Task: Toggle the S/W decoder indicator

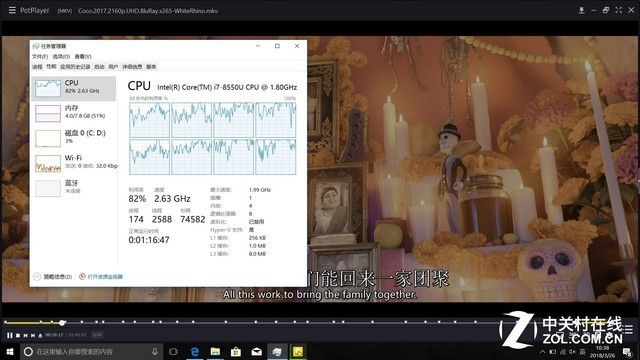Action: point(97,335)
